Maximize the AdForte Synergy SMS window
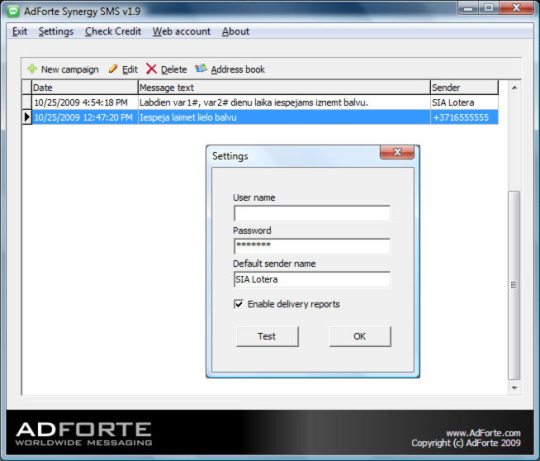 coord(488,8)
